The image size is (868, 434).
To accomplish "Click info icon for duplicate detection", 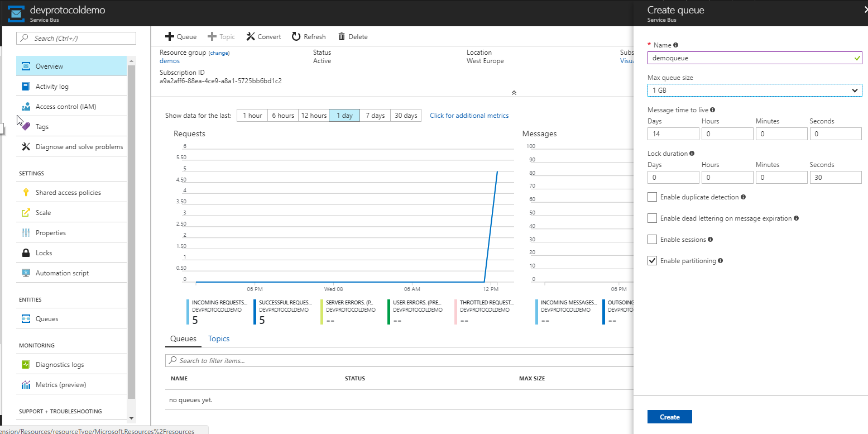I will tap(744, 197).
